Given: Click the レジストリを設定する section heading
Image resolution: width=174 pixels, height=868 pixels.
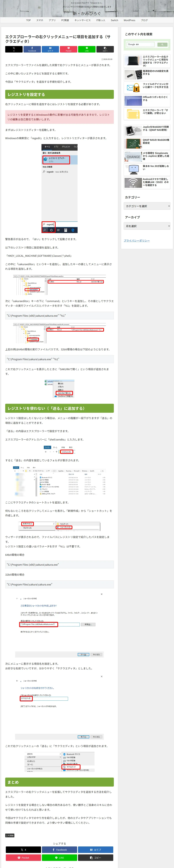Looking at the screenshot, I should 59,94.
